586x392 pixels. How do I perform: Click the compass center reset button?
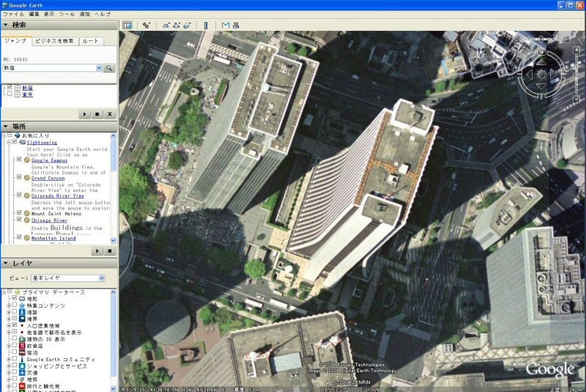[x=541, y=74]
